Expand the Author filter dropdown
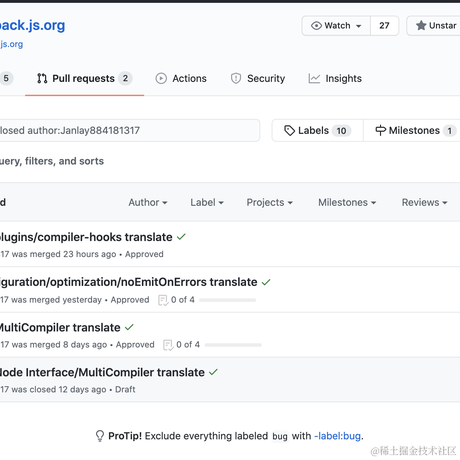The image size is (460, 460). pyautogui.click(x=148, y=202)
